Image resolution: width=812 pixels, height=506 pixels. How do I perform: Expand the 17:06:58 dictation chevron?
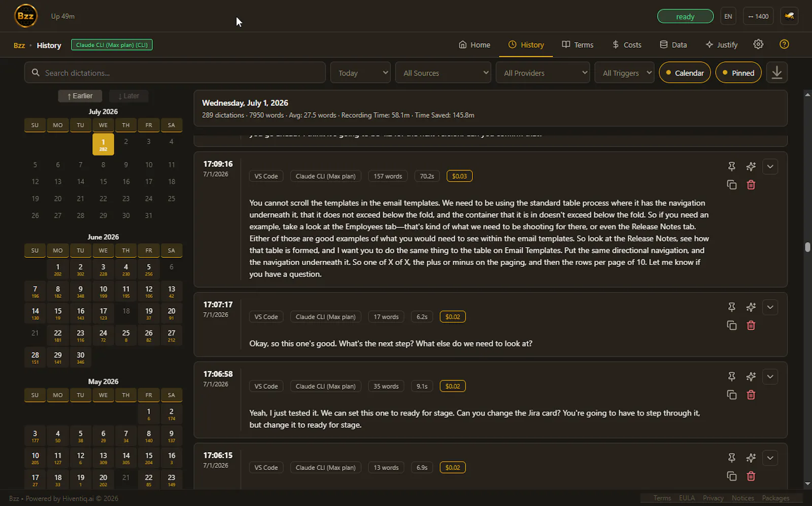point(770,377)
